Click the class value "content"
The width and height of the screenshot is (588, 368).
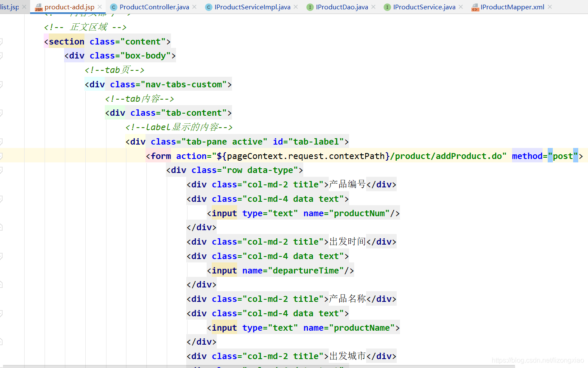[143, 42]
